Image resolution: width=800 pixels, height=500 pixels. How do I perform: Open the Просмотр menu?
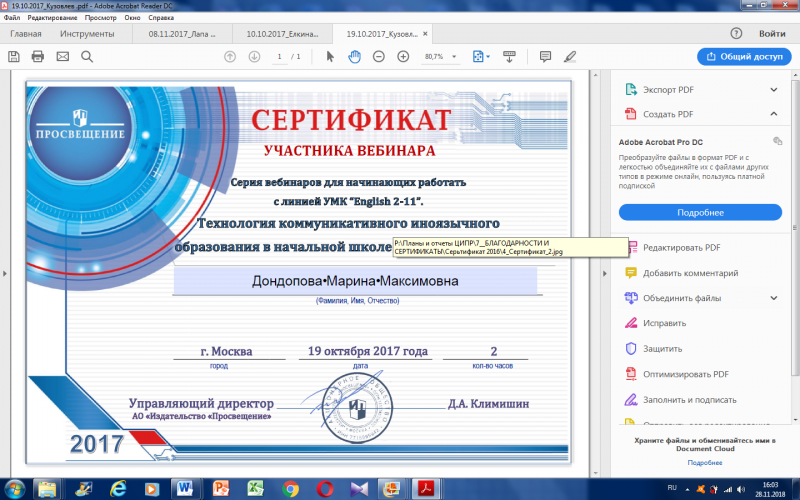[101, 17]
